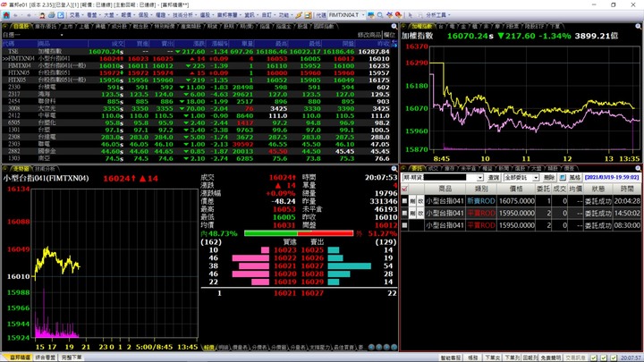
Task: Click 修改商品 link in watchlist
Action: point(369,35)
